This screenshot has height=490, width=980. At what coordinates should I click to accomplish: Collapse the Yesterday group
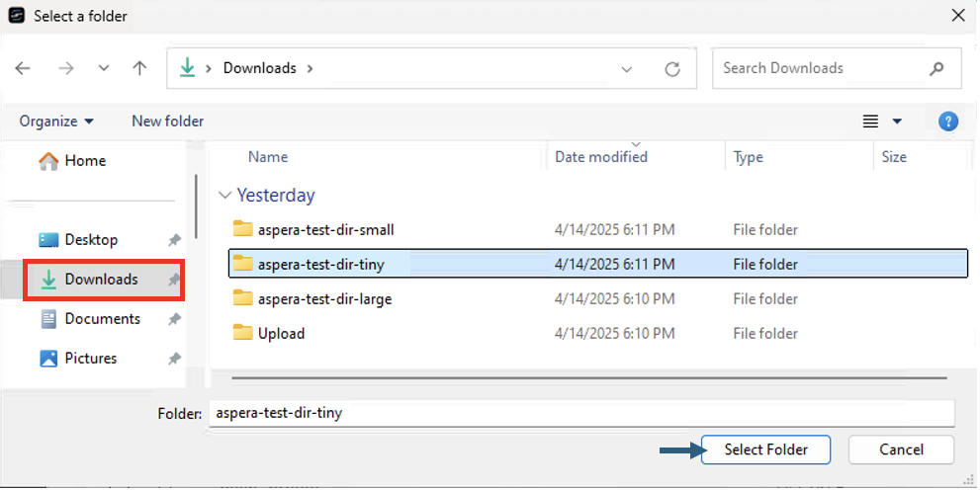225,196
